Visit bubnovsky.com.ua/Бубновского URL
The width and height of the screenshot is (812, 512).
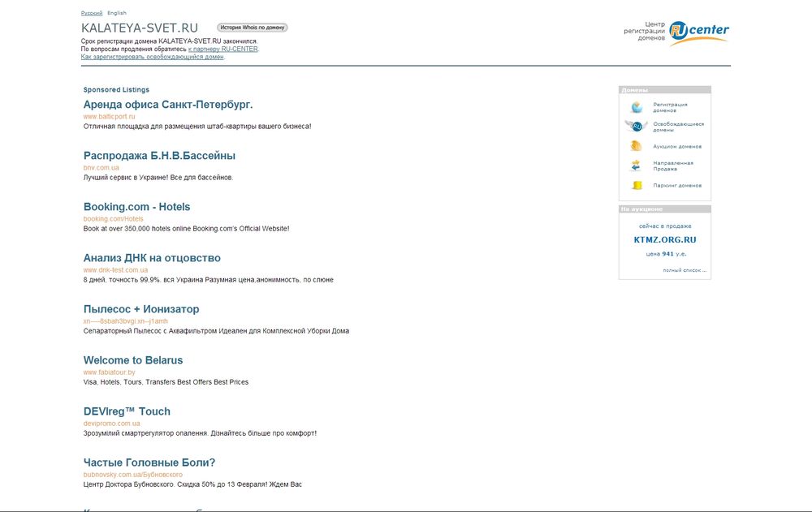[133, 475]
